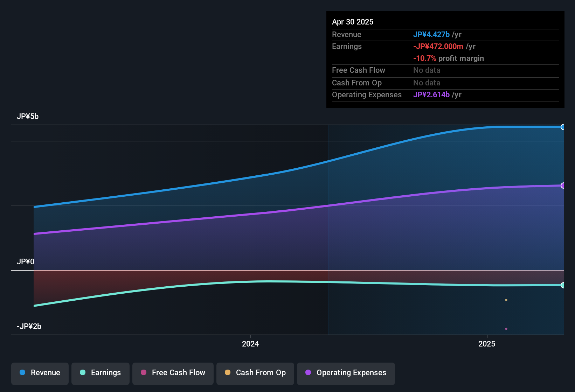Click the JP¥0 y-axis label

(26, 262)
